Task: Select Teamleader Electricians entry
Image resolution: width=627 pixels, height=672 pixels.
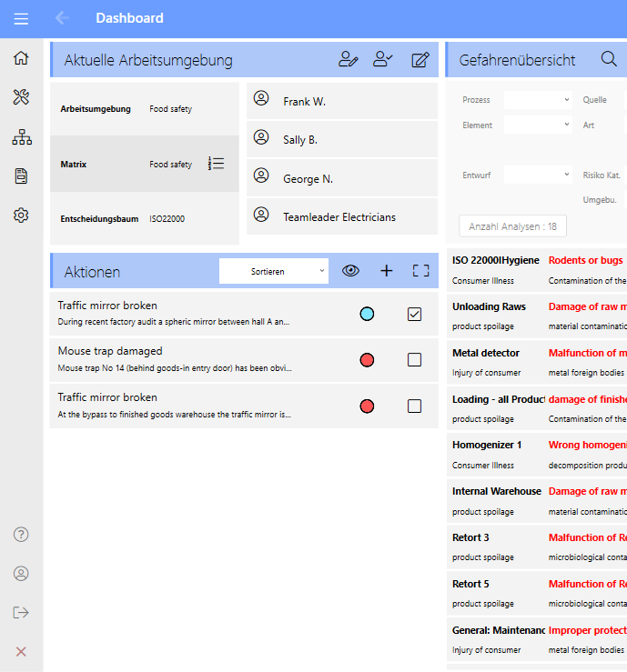Action: pyautogui.click(x=342, y=216)
